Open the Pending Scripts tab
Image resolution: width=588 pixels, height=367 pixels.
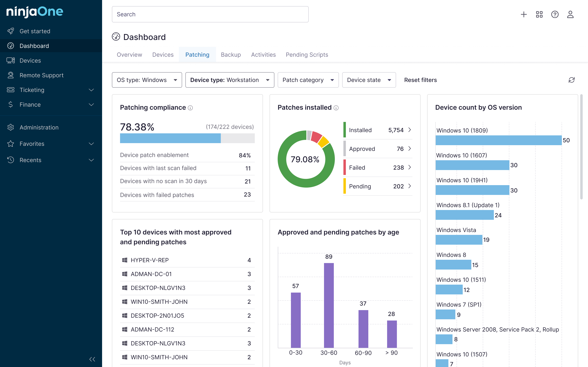[307, 55]
